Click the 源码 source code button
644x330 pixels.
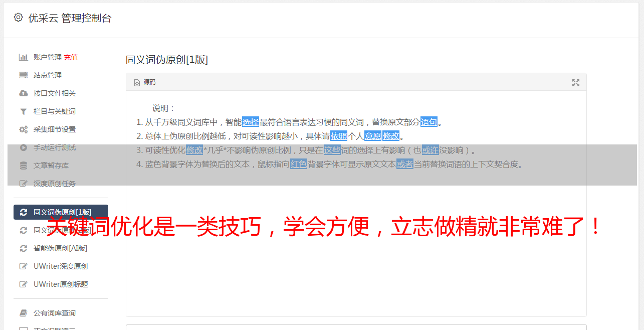[x=145, y=82]
